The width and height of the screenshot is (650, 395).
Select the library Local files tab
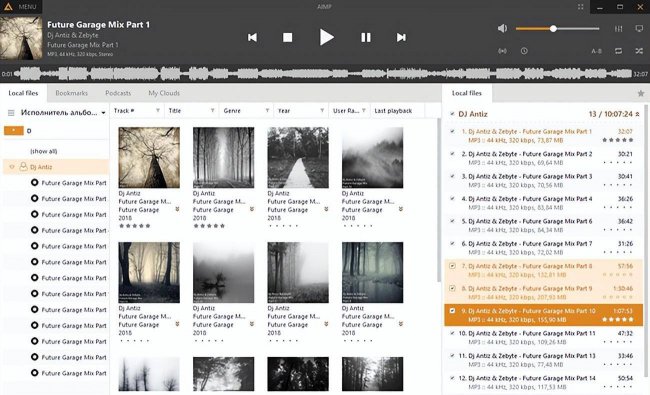(23, 93)
